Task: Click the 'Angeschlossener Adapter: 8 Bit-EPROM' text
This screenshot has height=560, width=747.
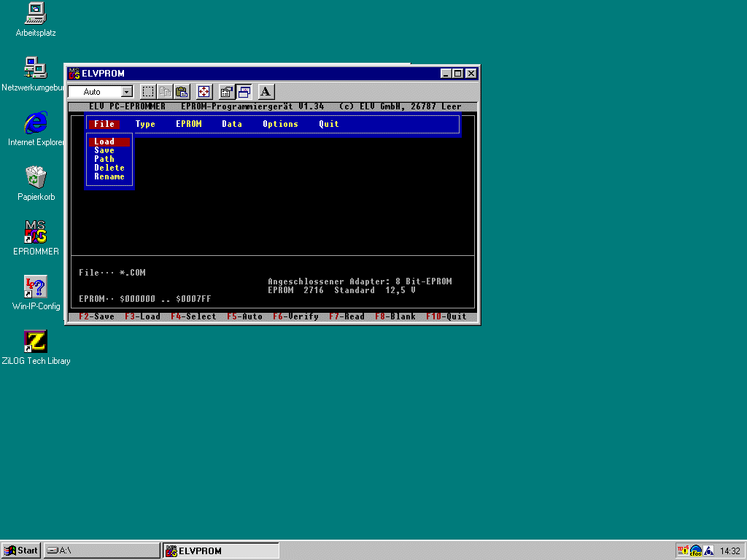Action: (x=360, y=281)
